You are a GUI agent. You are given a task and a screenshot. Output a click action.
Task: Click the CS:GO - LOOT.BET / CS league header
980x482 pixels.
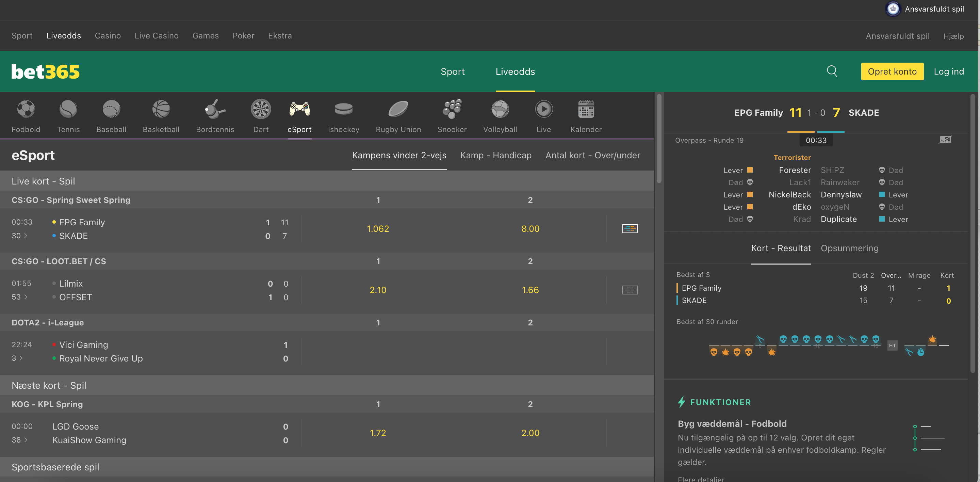[x=327, y=261]
